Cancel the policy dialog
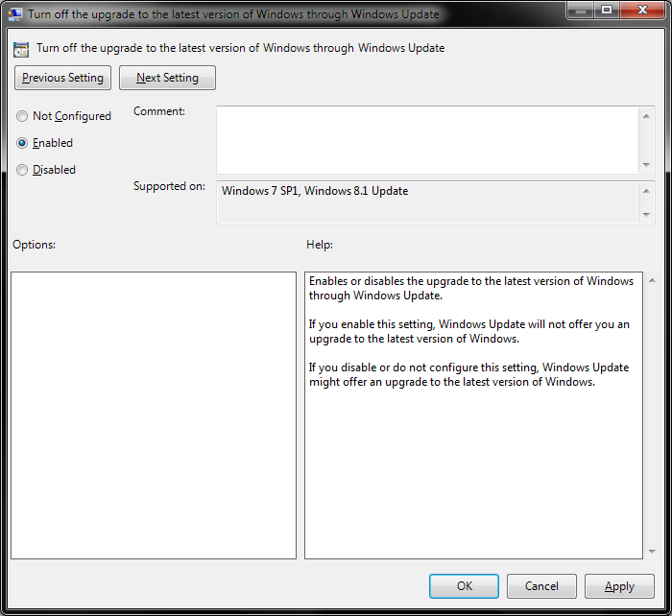Image resolution: width=672 pixels, height=616 pixels. [541, 586]
